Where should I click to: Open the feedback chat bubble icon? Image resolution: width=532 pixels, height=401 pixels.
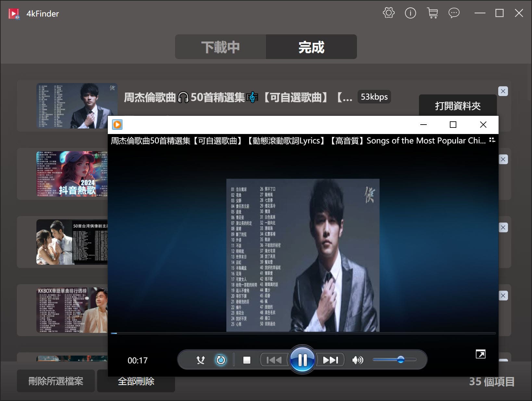454,13
